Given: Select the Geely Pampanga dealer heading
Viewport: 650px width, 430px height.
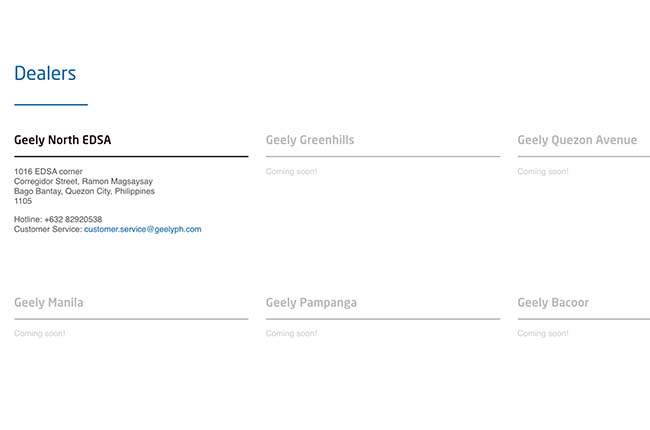Looking at the screenshot, I should 311,303.
